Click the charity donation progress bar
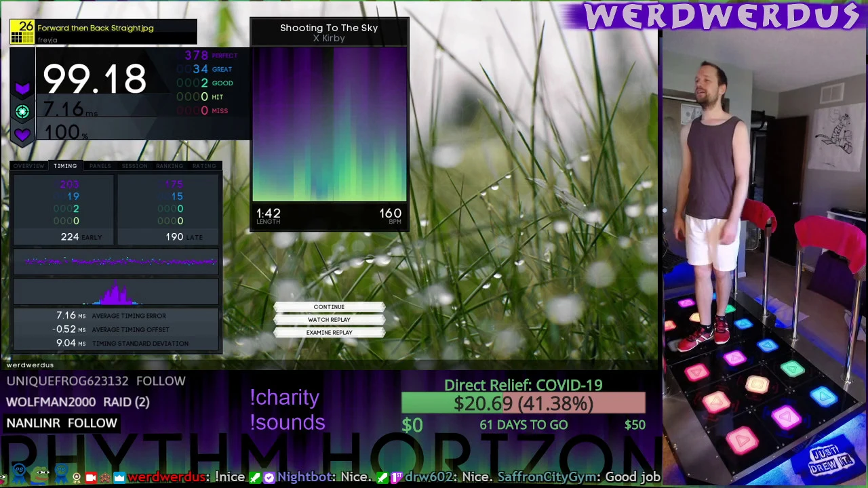The width and height of the screenshot is (868, 488). pos(523,404)
